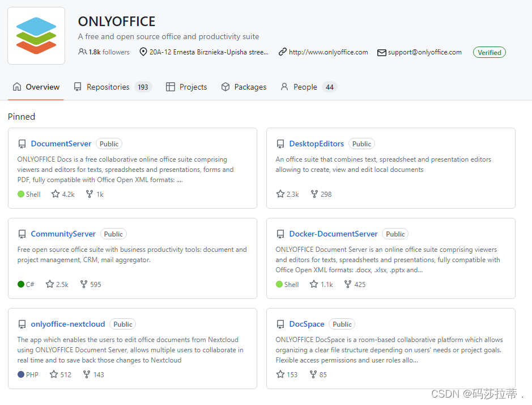Click the 20A-12 Ernesta Birznieka-Upisha address

point(209,52)
